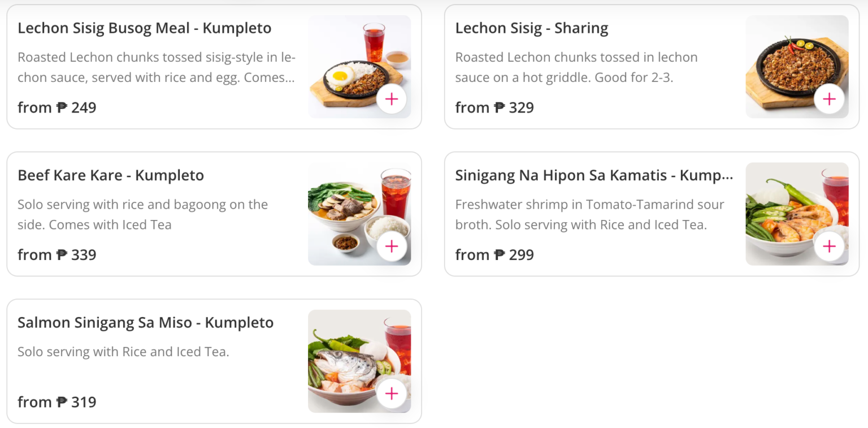This screenshot has height=428, width=868.
Task: Click the from ₱ 329 price label
Action: tap(494, 107)
